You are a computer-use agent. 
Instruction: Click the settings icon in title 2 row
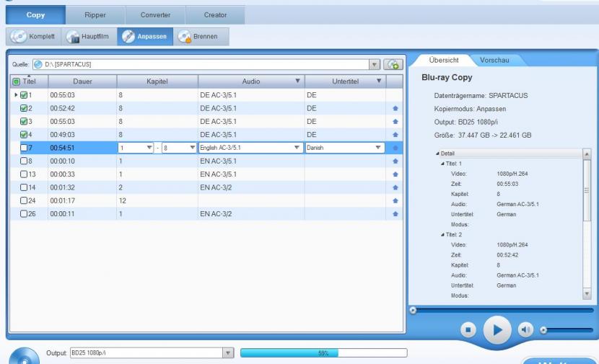point(395,108)
